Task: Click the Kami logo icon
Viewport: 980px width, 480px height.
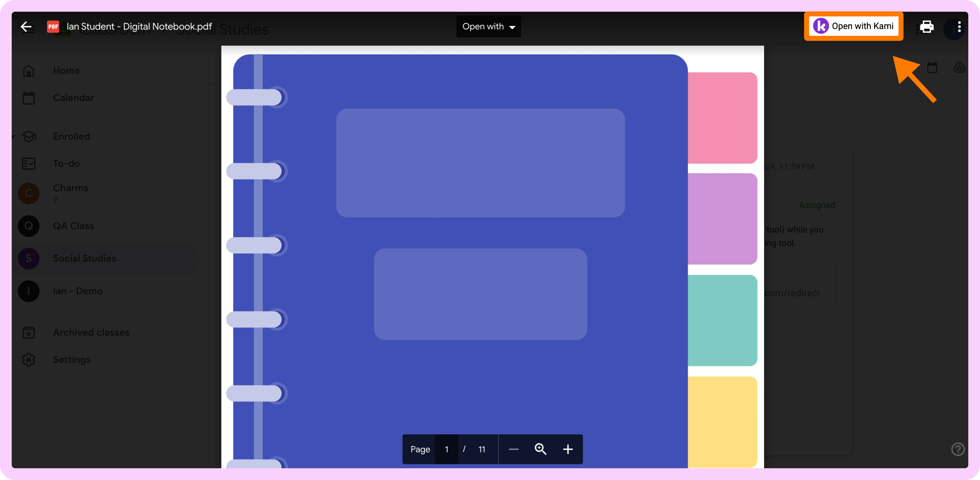Action: (x=821, y=26)
